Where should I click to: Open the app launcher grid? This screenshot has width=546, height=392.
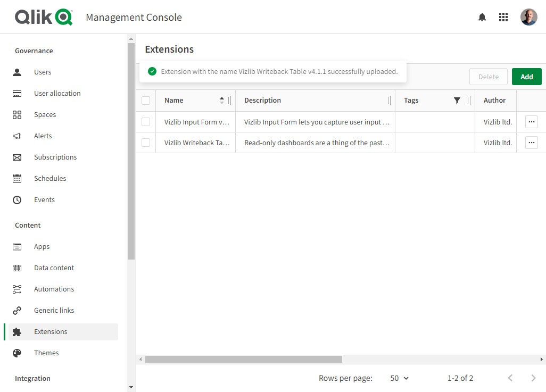click(x=503, y=17)
